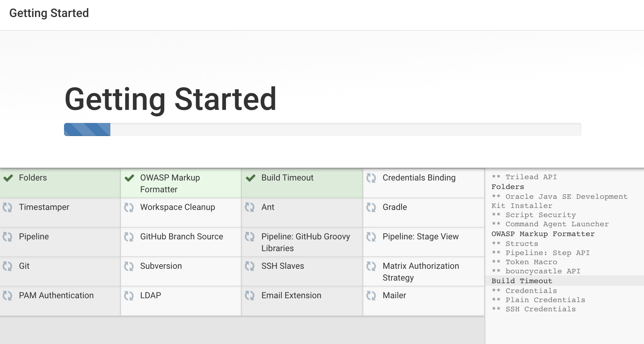The height and width of the screenshot is (344, 644).
Task: Click the spinner icon beside Mailer
Action: coord(371,296)
